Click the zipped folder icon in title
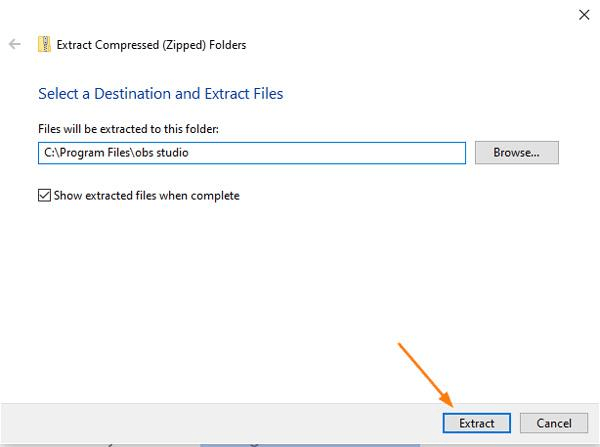This screenshot has width=600, height=447. pyautogui.click(x=44, y=44)
